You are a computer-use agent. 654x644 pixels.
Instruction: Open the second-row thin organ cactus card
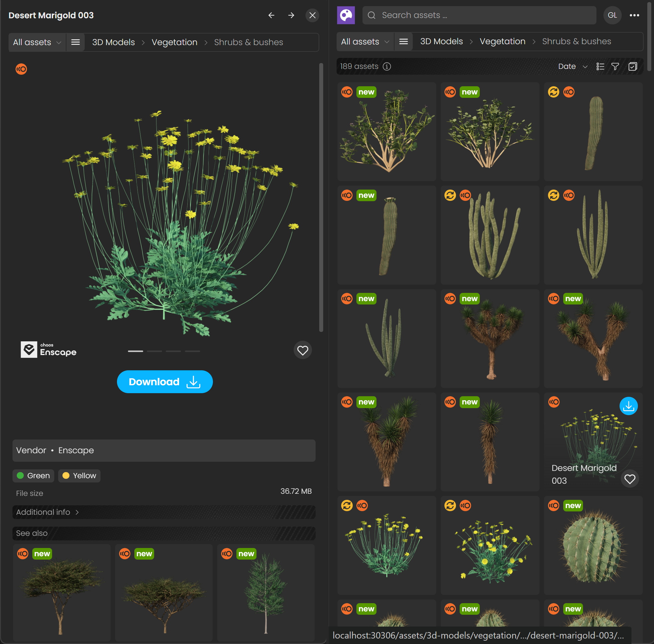(x=593, y=235)
